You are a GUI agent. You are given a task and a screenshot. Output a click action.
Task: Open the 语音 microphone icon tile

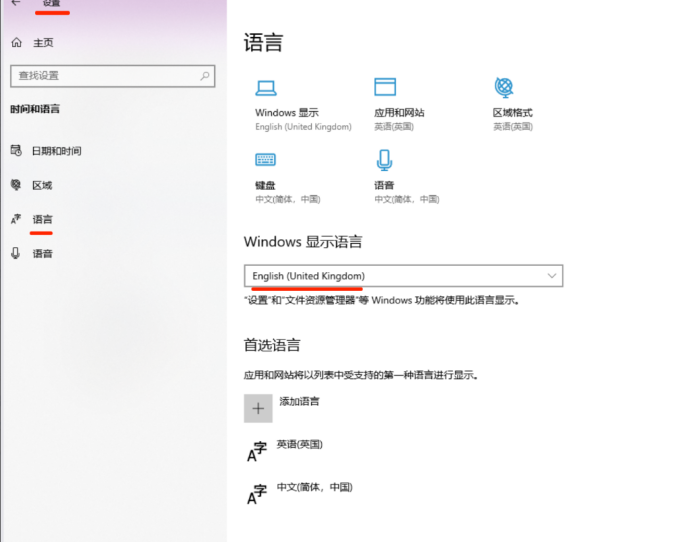384,160
